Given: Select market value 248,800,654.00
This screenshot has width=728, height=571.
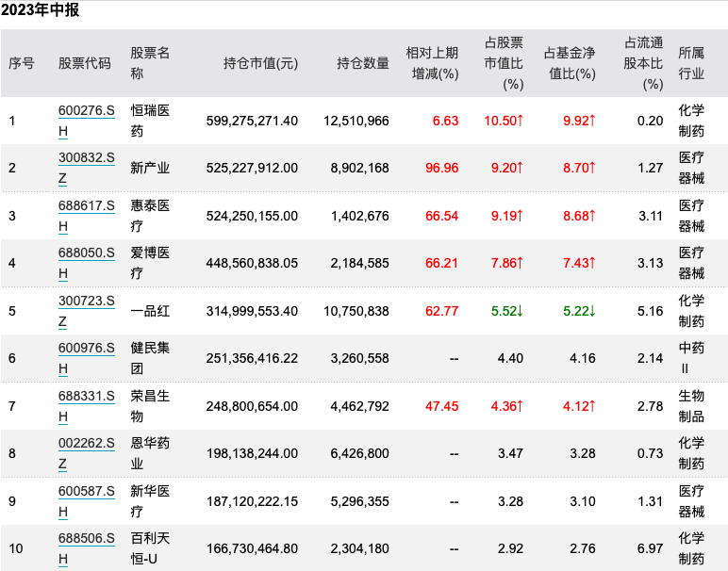Looking at the screenshot, I should tap(252, 406).
